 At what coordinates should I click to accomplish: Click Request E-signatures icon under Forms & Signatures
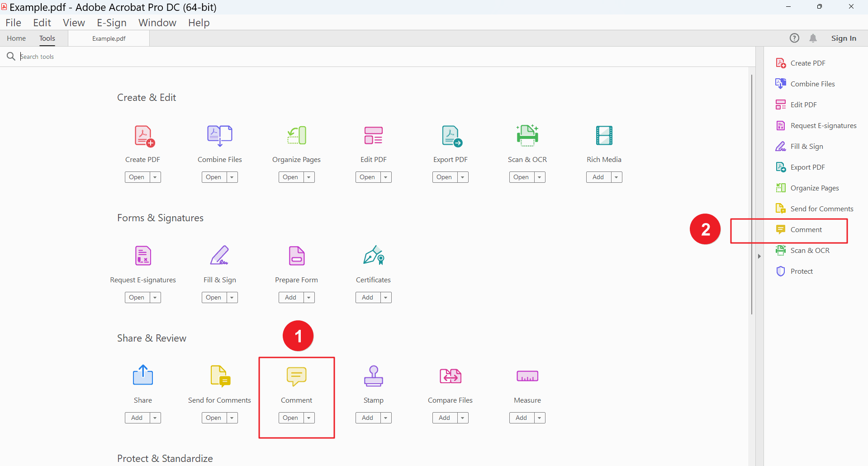(143, 256)
